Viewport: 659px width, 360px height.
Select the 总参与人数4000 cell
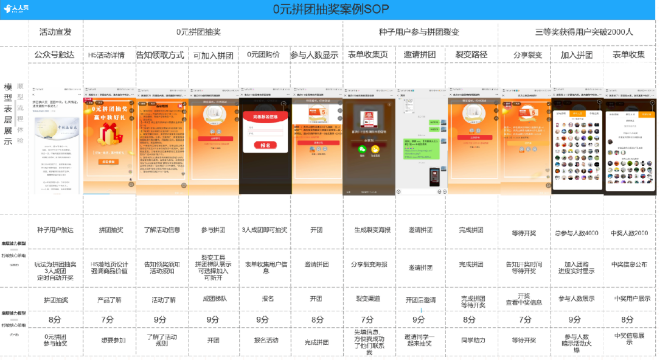pos(576,233)
